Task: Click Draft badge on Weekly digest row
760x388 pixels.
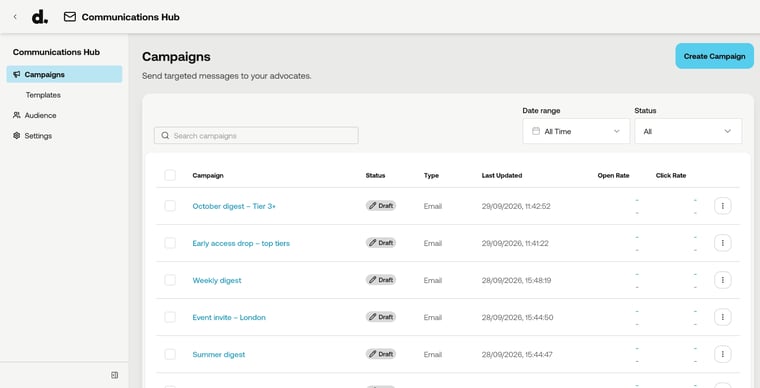Action: point(380,280)
